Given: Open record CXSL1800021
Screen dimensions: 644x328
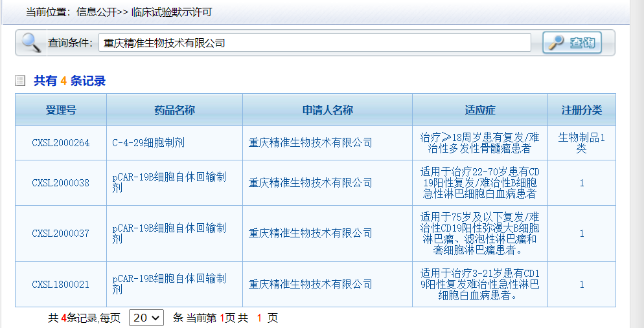Looking at the screenshot, I should click(61, 285).
